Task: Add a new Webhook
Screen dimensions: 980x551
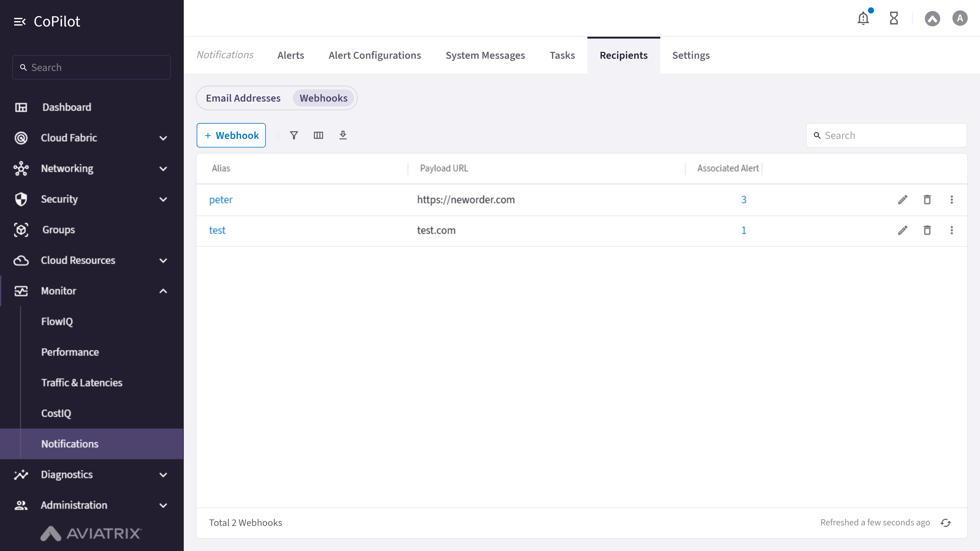Action: click(x=231, y=135)
